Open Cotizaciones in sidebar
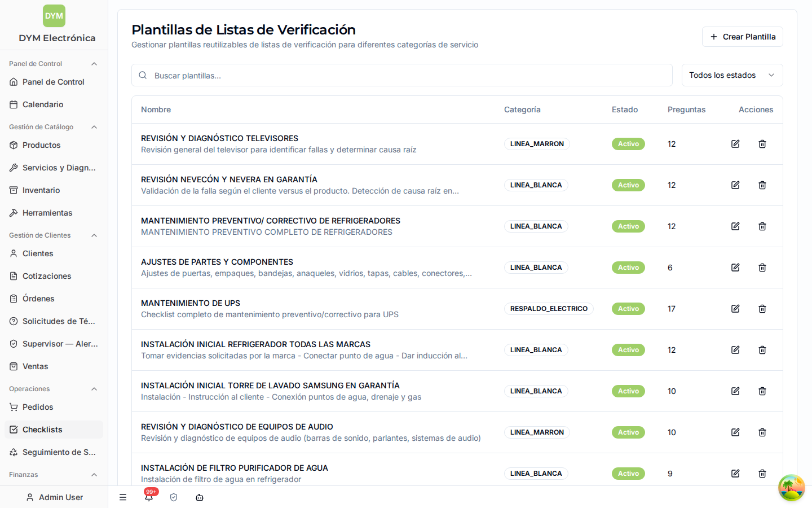The width and height of the screenshot is (812, 508). (54, 276)
